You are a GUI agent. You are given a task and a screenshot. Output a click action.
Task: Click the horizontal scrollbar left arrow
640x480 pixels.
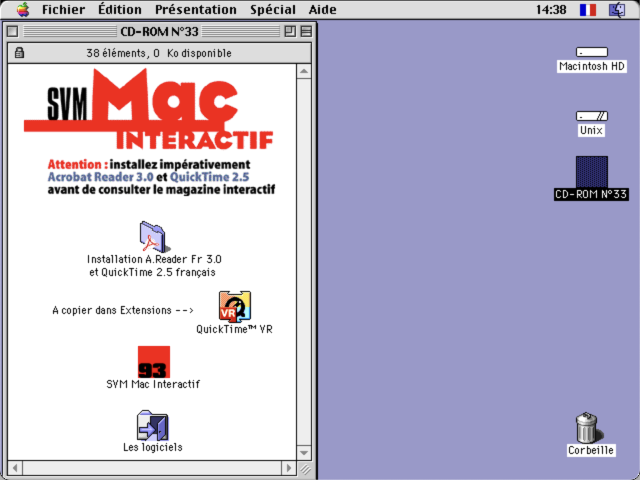pos(15,468)
